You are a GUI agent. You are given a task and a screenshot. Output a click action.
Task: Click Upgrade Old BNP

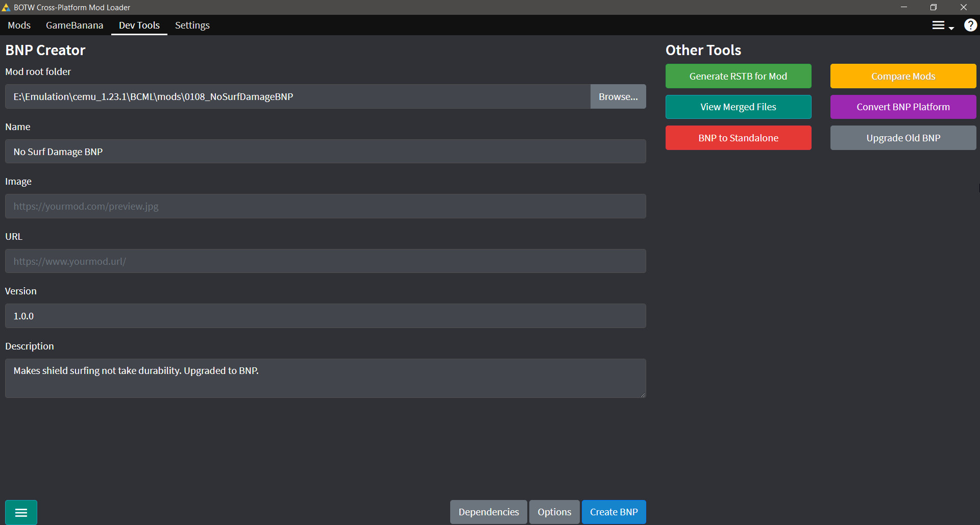point(903,138)
